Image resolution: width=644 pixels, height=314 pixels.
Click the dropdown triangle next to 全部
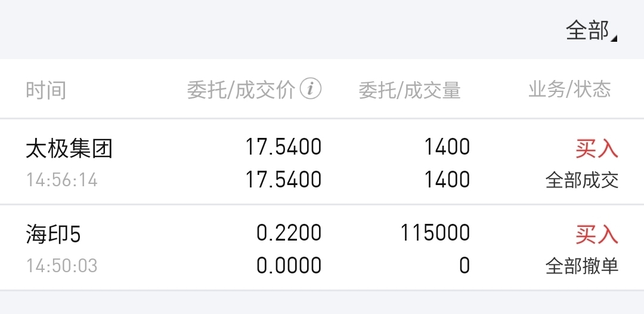pyautogui.click(x=614, y=39)
